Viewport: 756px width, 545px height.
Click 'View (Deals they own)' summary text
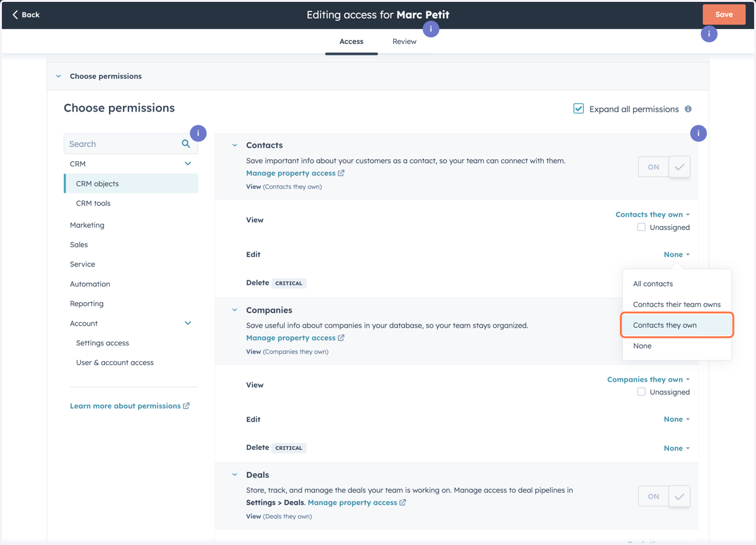(x=279, y=517)
